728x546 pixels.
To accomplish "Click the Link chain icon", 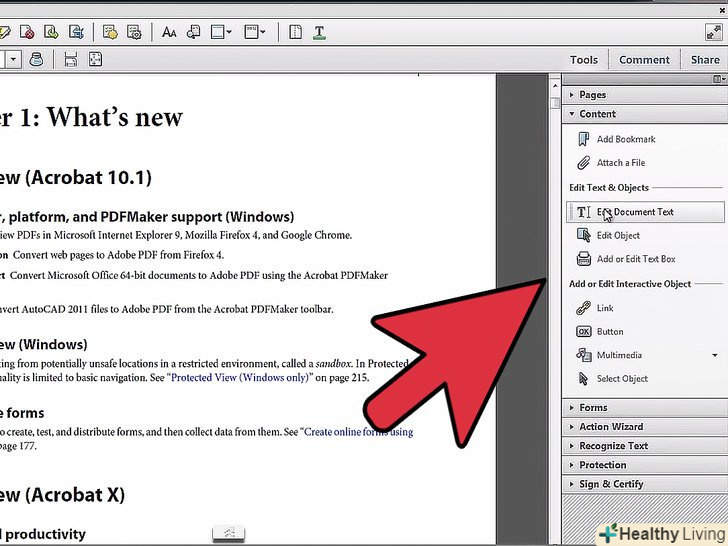I will point(584,308).
